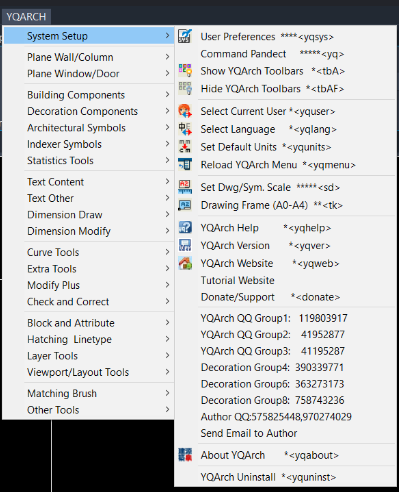This screenshot has width=399, height=492.
Task: Expand Plane Window/Door submenu arrow
Action: click(167, 73)
